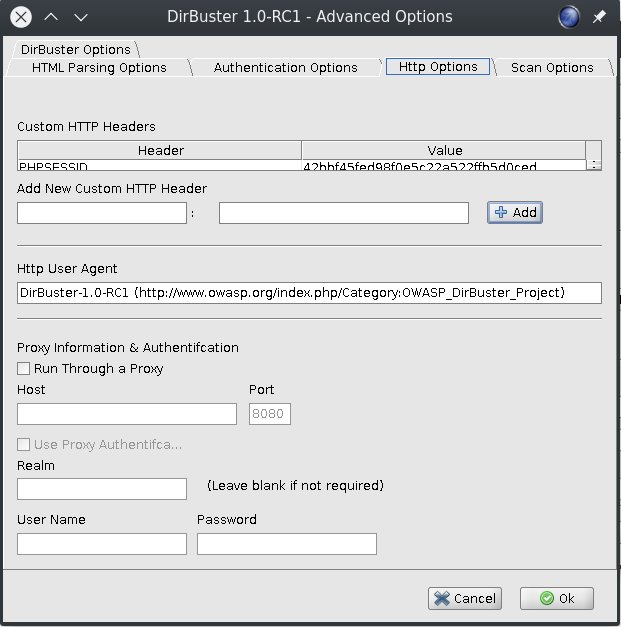Screen dimensions: 621x627
Task: Click the proxy Host input field
Action: coord(127,414)
